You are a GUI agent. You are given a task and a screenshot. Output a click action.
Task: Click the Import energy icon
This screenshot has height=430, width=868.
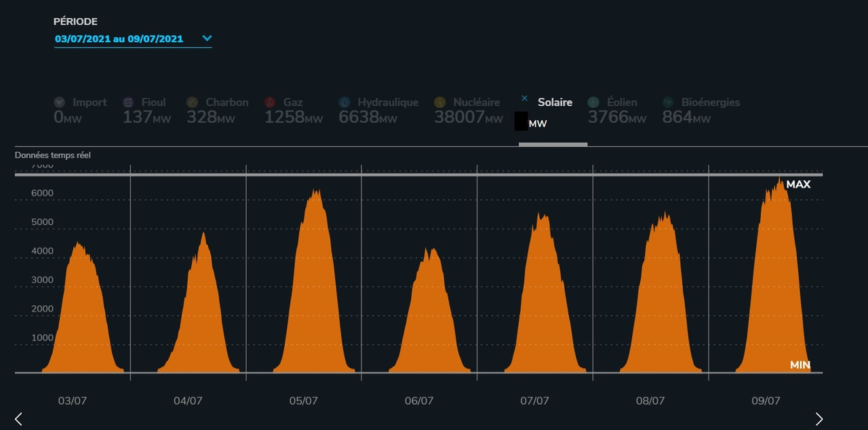click(x=60, y=102)
